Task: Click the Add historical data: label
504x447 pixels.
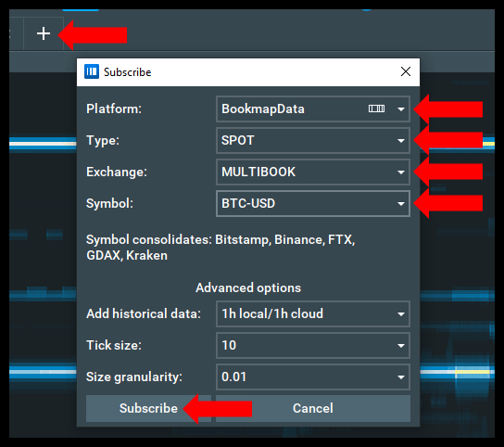Action: 144,313
